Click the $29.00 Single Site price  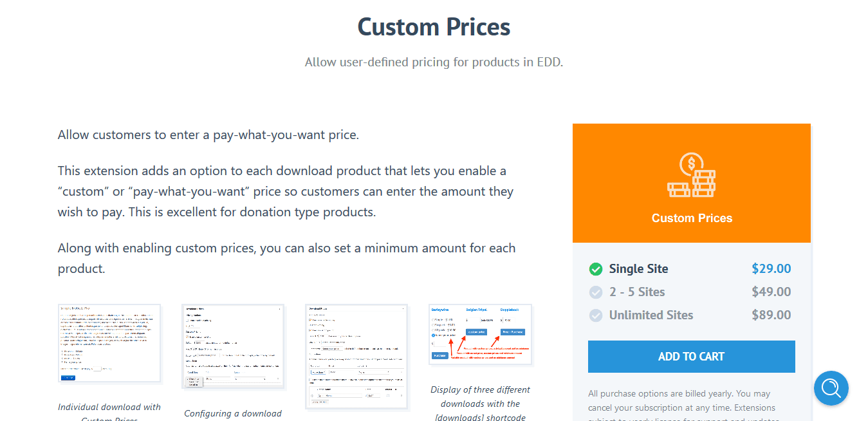[771, 269]
